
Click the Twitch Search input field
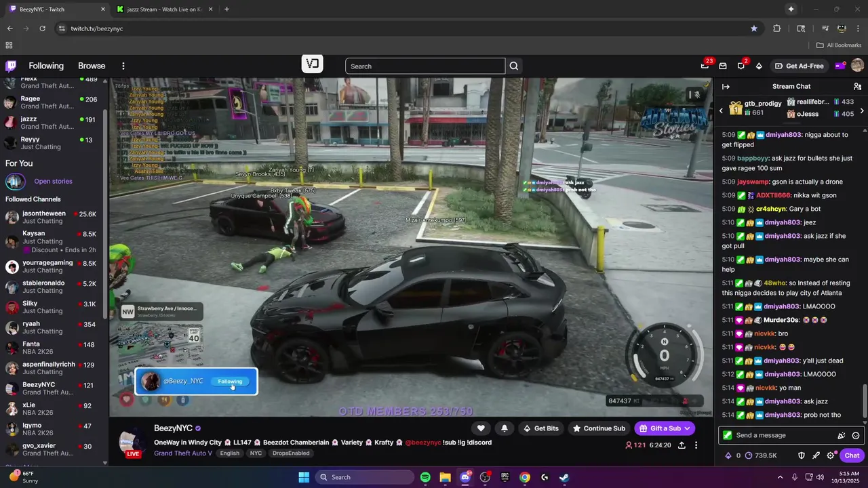pos(425,66)
